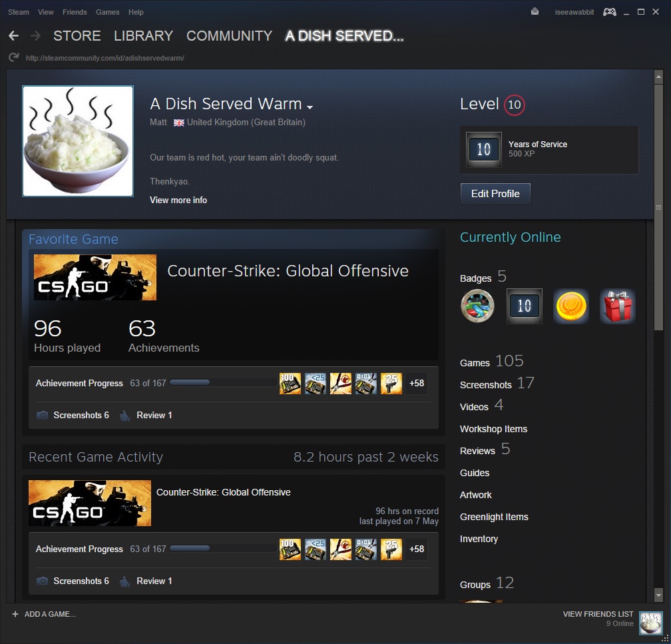Open the Years of Service badge in Badges row

click(525, 306)
